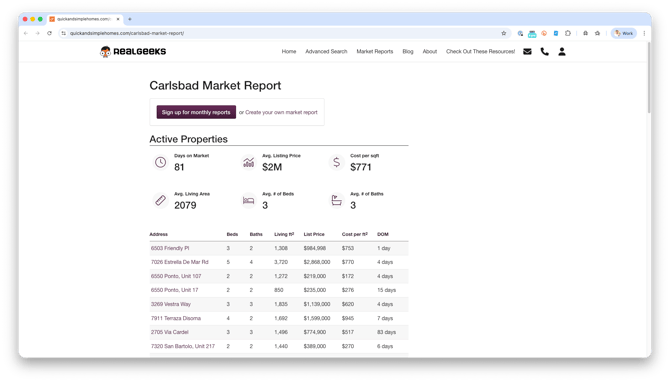Select the $945 cost per ft² cell
This screenshot has width=670, height=382.
(348, 318)
